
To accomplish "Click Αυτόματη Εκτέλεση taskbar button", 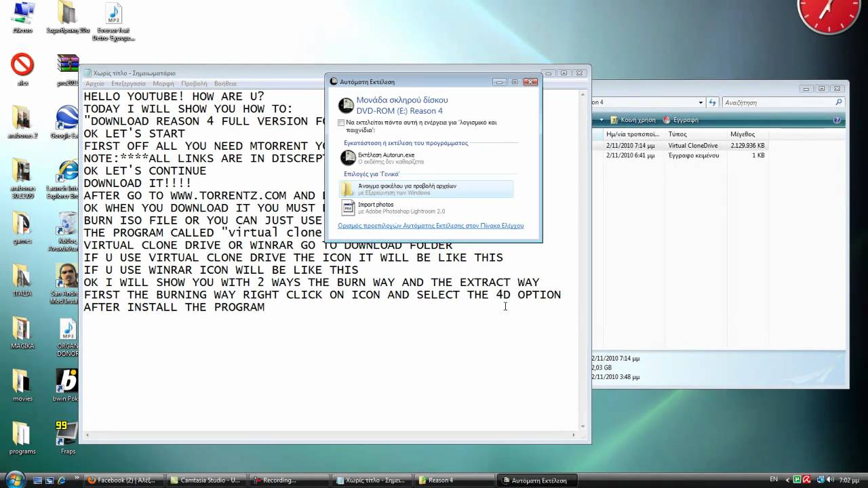I will pyautogui.click(x=537, y=480).
